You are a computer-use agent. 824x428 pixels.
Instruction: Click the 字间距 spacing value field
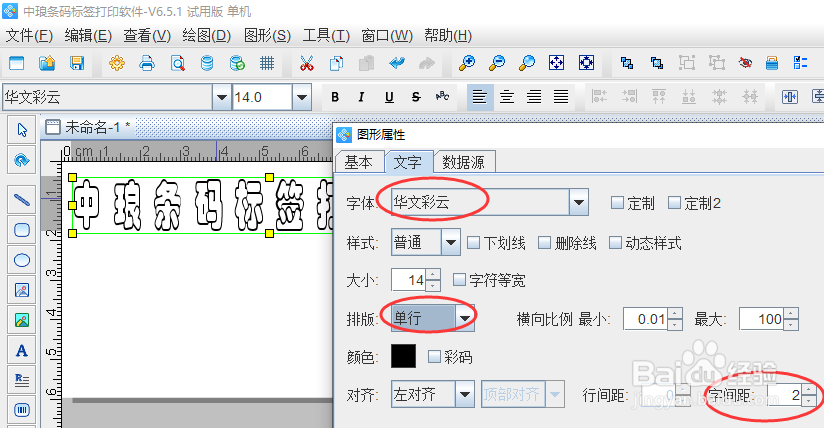click(786, 394)
